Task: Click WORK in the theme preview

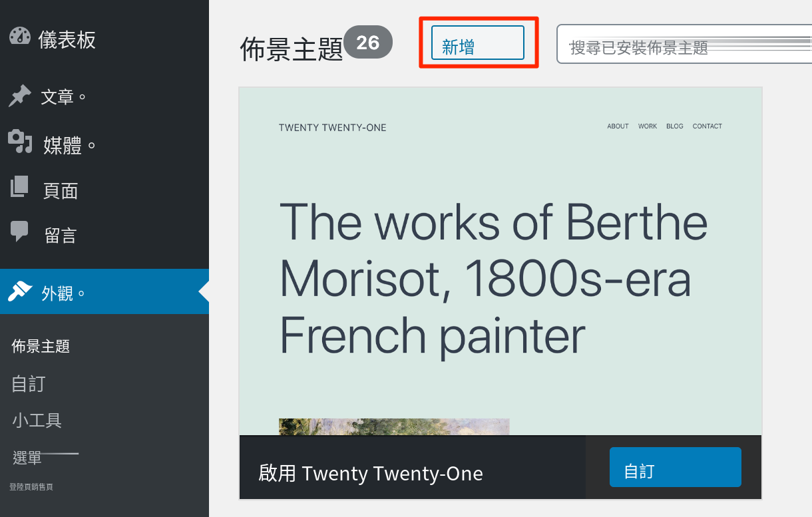Action: [648, 126]
